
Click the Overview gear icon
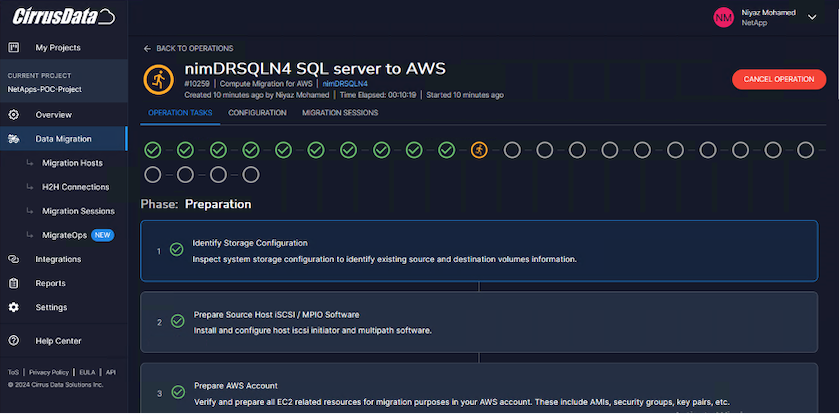point(14,115)
